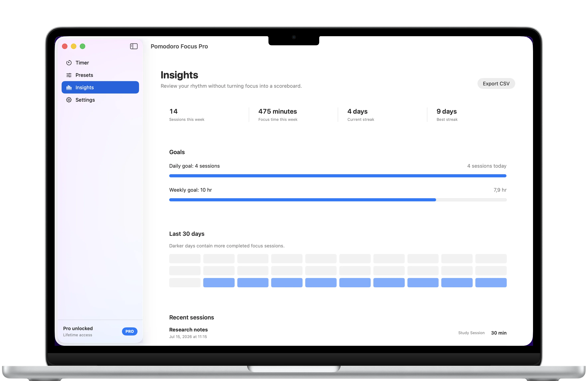Click the 4 sessions today value
Image resolution: width=588 pixels, height=382 pixels.
487,166
